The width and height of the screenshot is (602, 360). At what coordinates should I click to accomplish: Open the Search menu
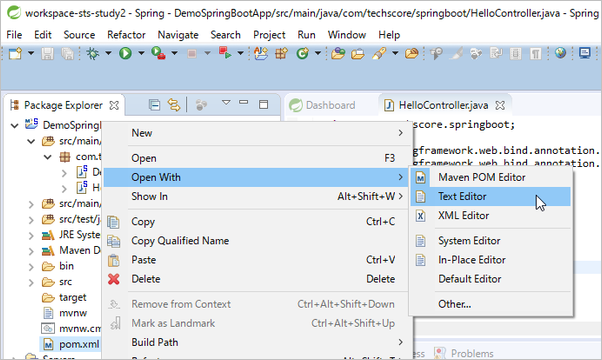[225, 35]
